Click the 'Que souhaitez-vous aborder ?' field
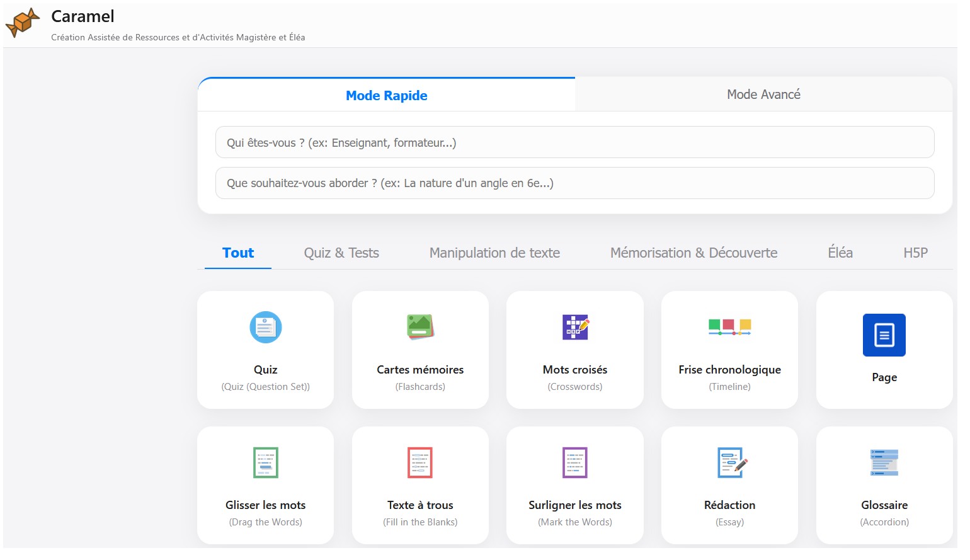The width and height of the screenshot is (970, 560). (574, 183)
